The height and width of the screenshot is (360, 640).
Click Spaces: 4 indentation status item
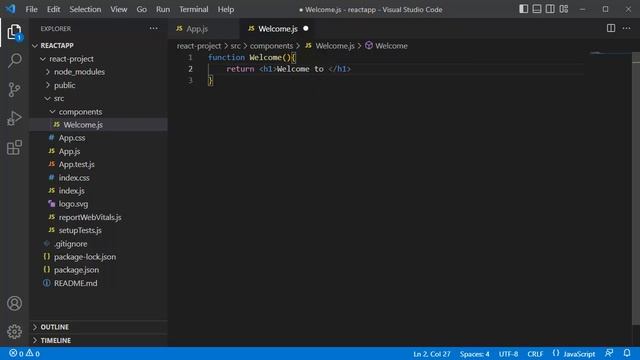coord(475,354)
